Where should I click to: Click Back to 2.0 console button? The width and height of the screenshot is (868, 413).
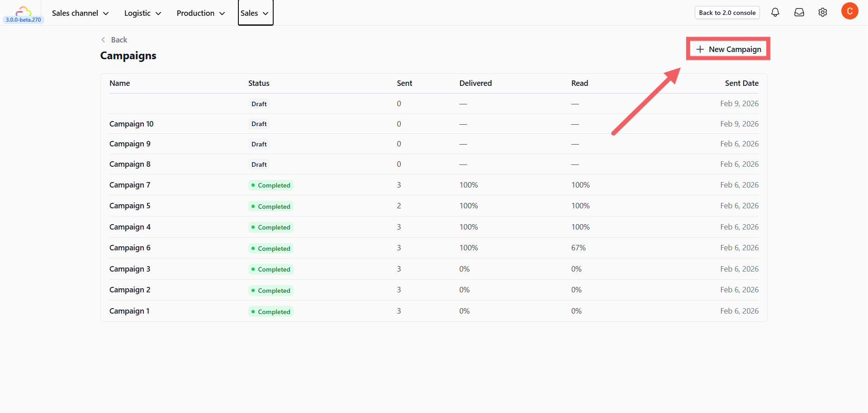tap(727, 13)
